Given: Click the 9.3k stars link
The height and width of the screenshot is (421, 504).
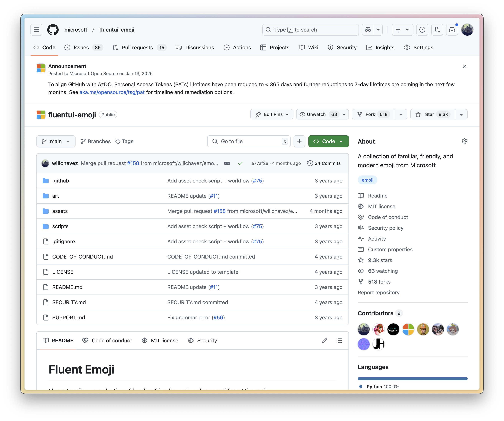Looking at the screenshot, I should click(380, 260).
